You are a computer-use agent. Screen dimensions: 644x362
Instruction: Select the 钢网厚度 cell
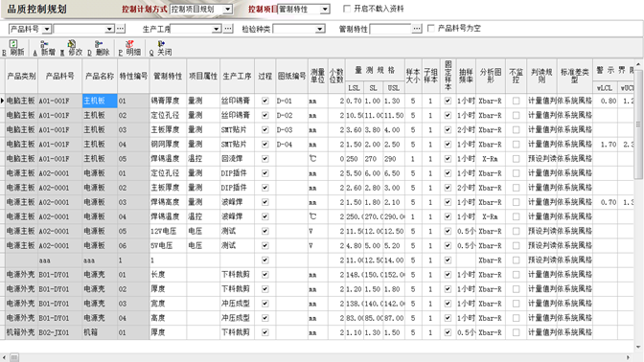168,144
